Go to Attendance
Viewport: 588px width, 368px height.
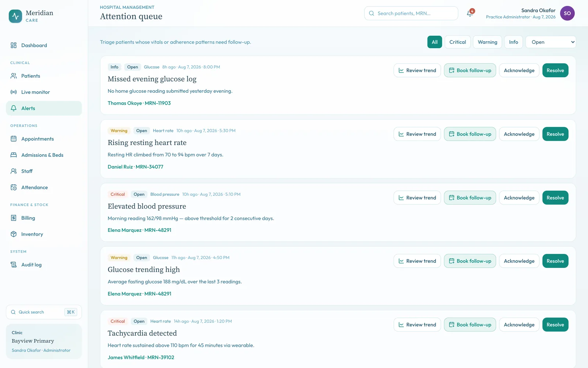tap(44, 187)
